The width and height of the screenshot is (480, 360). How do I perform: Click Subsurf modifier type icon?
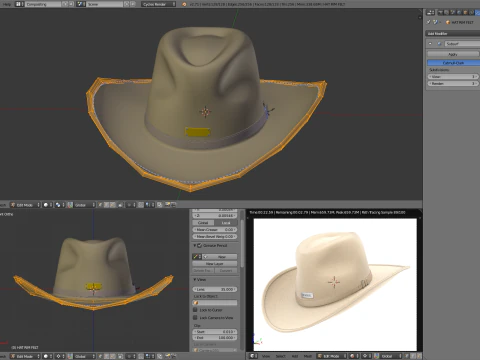pyautogui.click(x=439, y=44)
